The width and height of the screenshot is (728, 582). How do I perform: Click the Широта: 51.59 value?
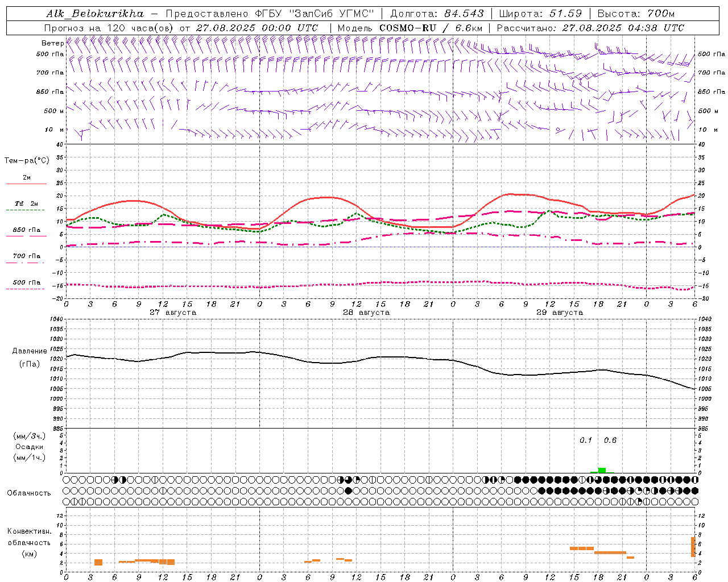[540, 13]
